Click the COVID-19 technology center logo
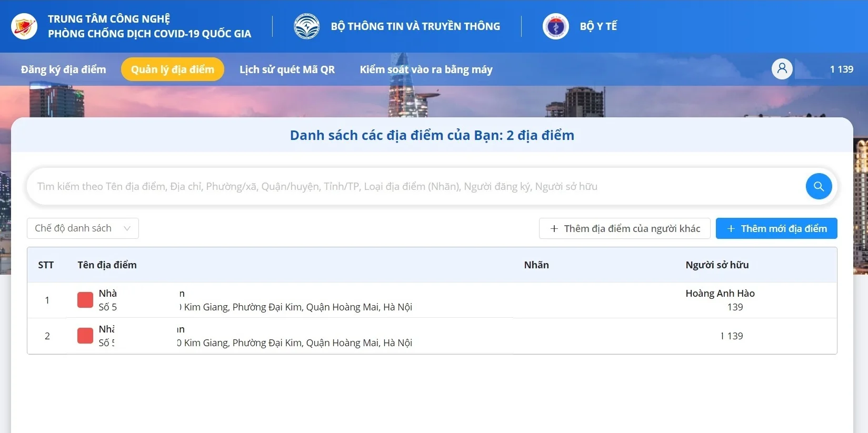 pyautogui.click(x=24, y=26)
